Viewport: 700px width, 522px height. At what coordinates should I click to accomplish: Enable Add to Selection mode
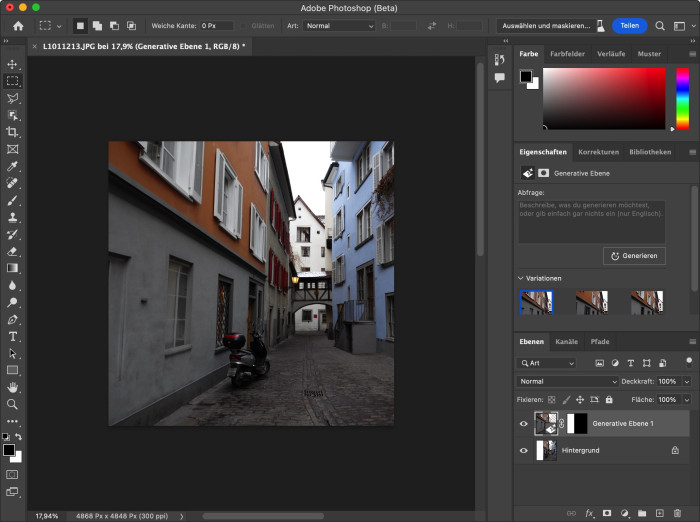(97, 26)
